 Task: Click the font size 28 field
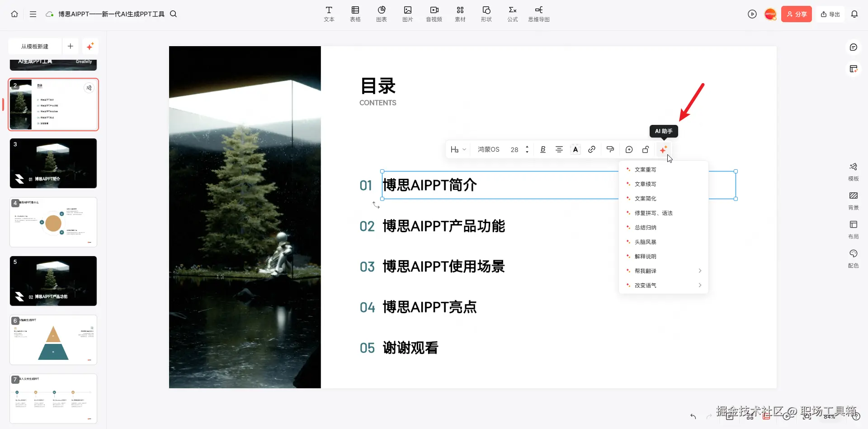click(514, 149)
